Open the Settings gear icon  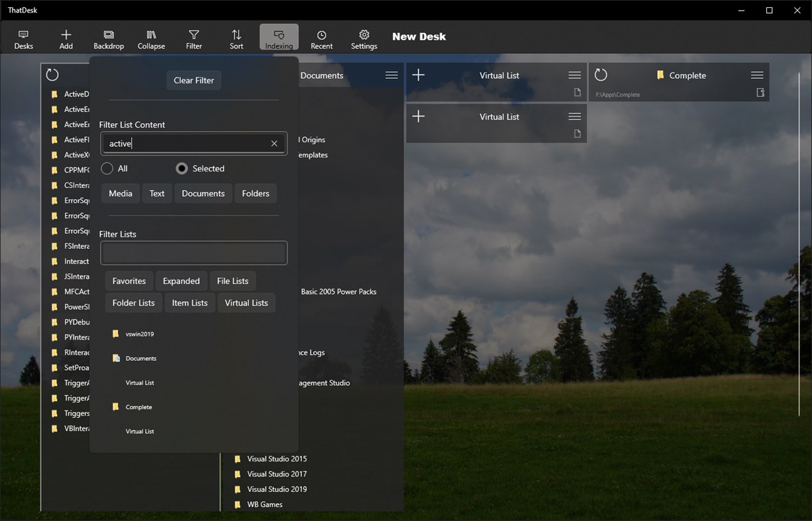click(x=364, y=37)
